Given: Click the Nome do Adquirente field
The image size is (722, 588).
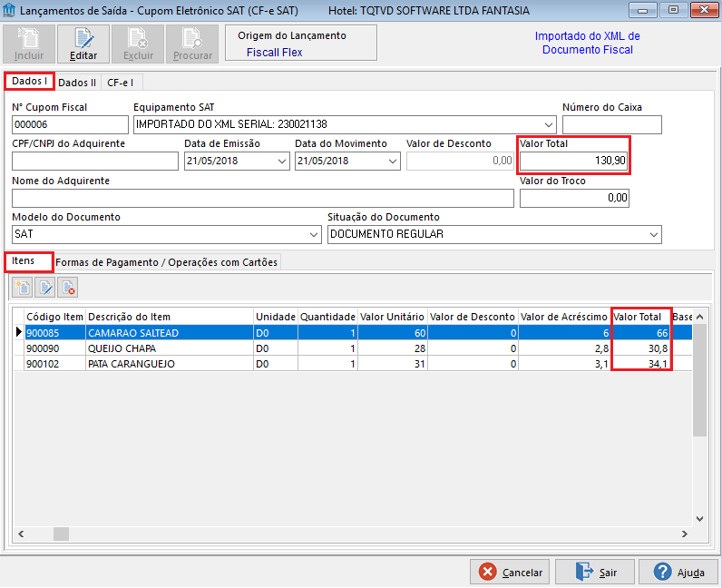Looking at the screenshot, I should click(x=263, y=198).
